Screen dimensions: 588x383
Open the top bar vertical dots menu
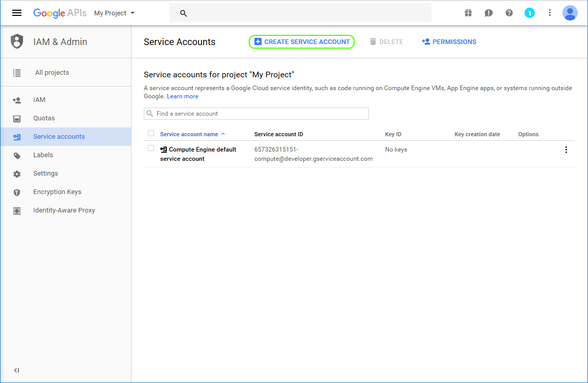(550, 13)
